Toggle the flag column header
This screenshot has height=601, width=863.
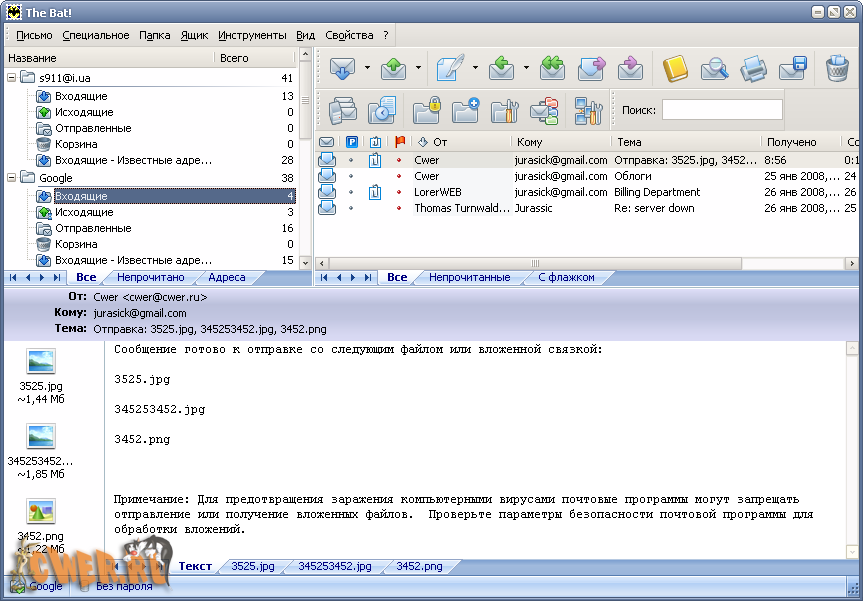tap(401, 142)
